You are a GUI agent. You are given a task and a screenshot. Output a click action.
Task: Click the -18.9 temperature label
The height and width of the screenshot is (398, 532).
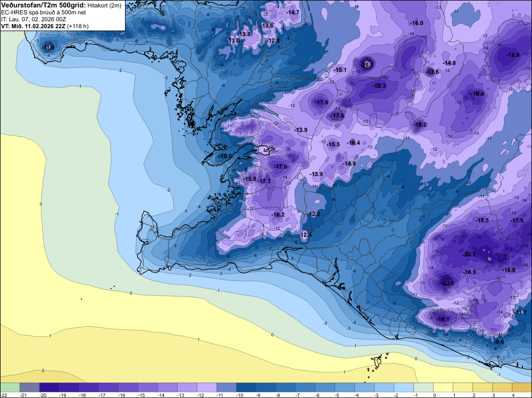pos(513,55)
